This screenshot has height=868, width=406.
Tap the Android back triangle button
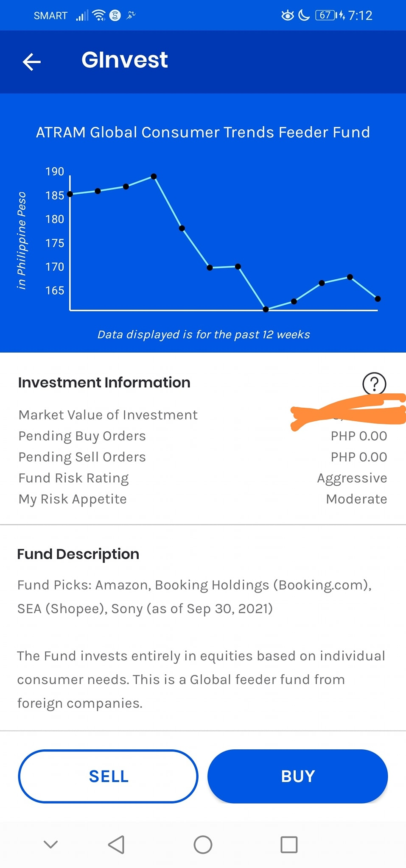click(x=116, y=844)
